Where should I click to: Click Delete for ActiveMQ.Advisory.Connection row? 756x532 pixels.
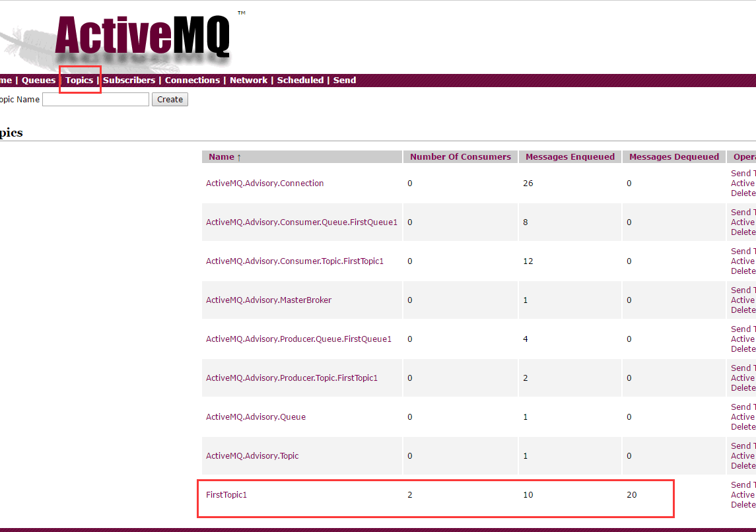coord(743,193)
